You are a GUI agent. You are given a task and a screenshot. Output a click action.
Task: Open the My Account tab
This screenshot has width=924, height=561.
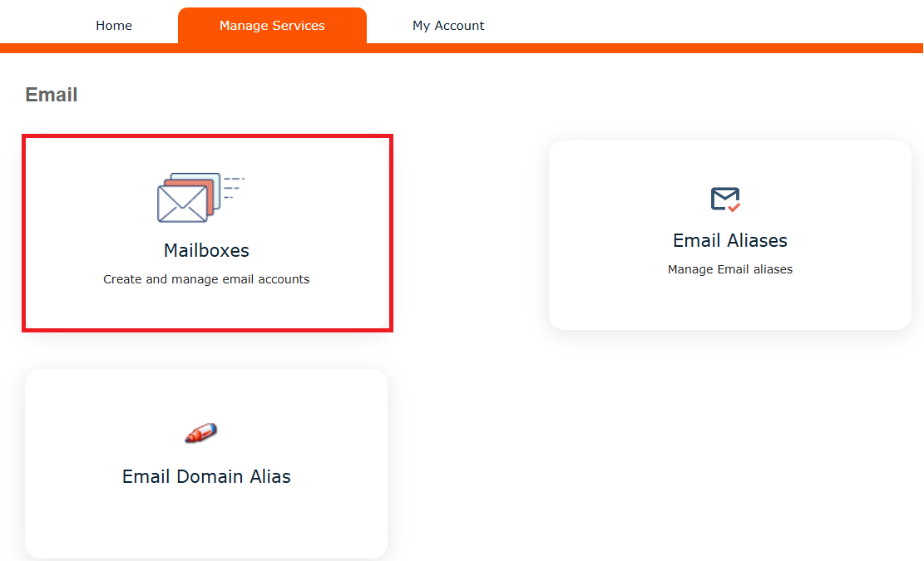coord(448,26)
